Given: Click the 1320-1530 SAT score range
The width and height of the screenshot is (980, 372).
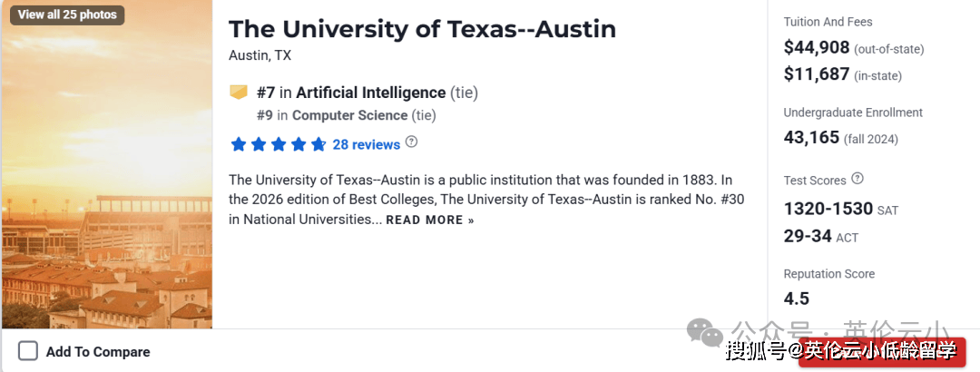Looking at the screenshot, I should 828,209.
